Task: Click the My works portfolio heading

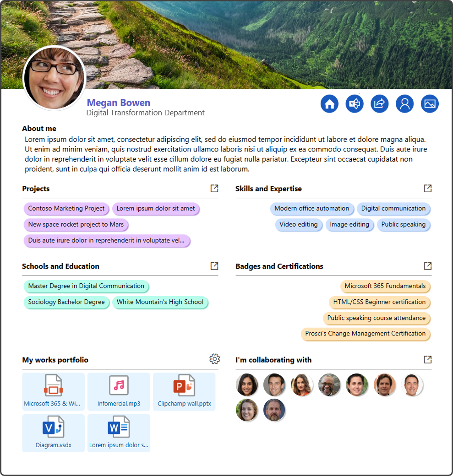Action: click(55, 360)
